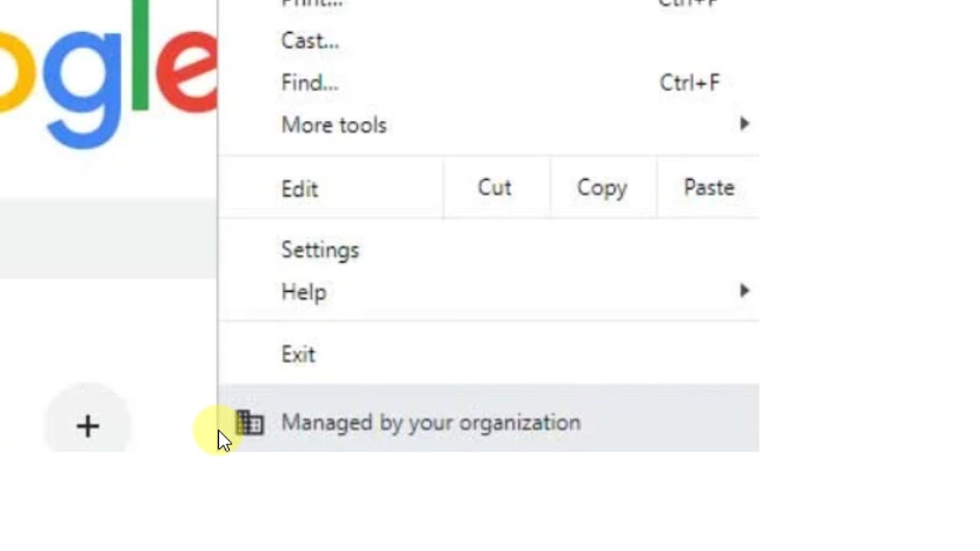Expand the More tools submenu arrow
The image size is (980, 551).
pyautogui.click(x=744, y=124)
